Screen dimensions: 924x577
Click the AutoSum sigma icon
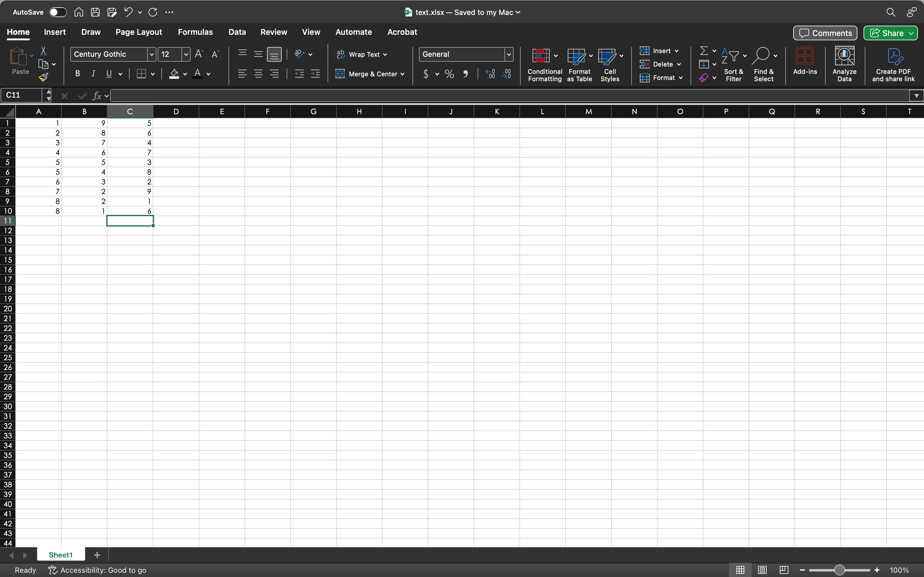(704, 51)
